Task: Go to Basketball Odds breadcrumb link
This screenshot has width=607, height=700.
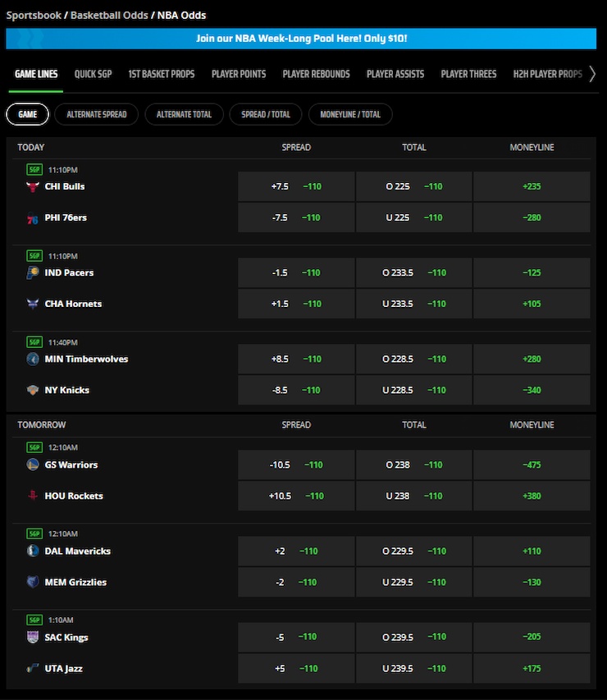Action: (109, 15)
